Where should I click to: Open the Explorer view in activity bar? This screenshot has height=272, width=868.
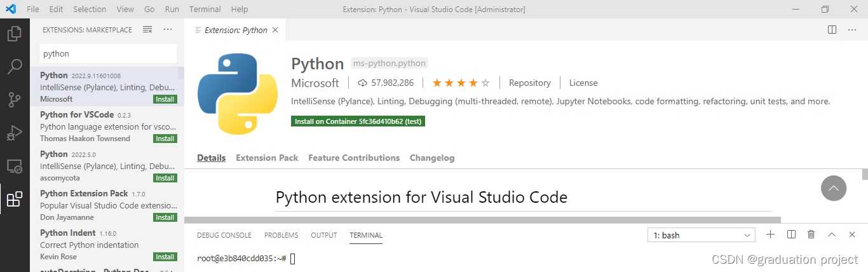pyautogui.click(x=14, y=34)
